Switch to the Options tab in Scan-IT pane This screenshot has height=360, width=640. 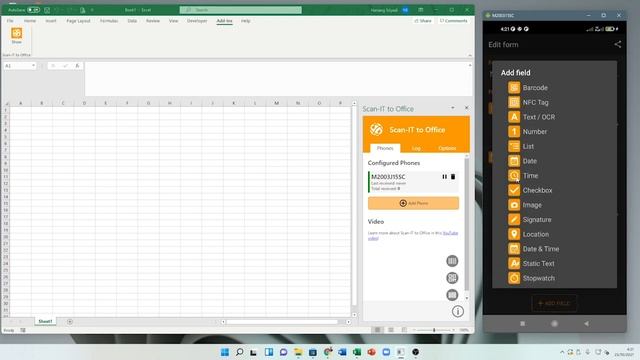point(447,148)
